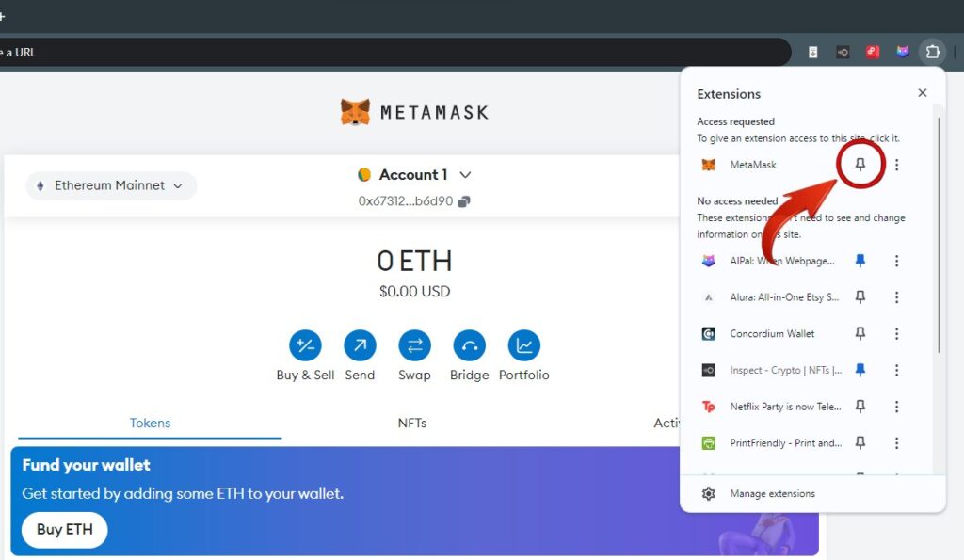Open the pinned AIPal toolbar icon
This screenshot has height=560, width=964.
903,53
